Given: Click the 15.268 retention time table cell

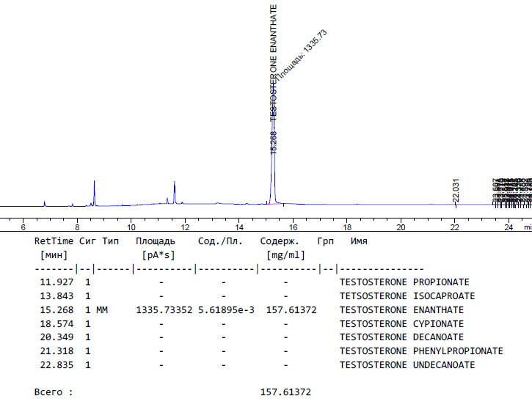Looking at the screenshot, I should pyautogui.click(x=57, y=310).
